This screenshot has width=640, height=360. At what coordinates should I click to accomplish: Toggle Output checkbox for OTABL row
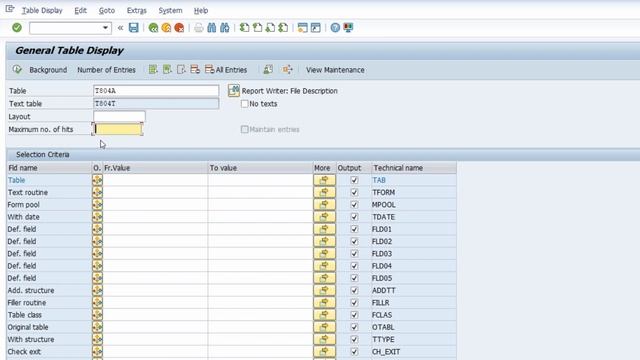354,327
